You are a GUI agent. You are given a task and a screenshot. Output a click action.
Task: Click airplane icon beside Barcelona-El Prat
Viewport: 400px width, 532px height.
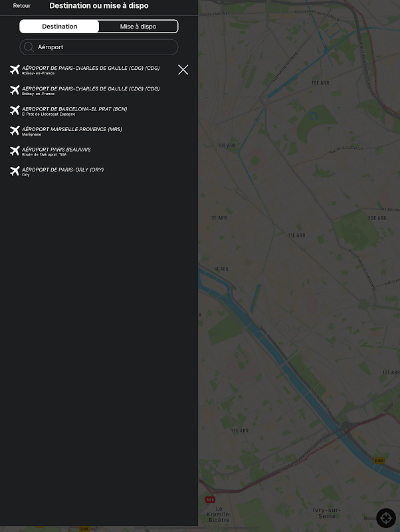coord(15,110)
